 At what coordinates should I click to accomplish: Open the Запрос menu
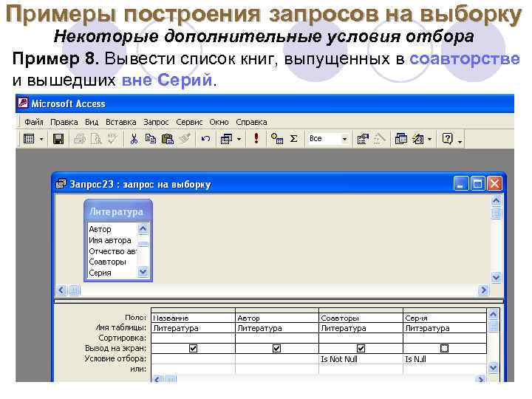156,122
